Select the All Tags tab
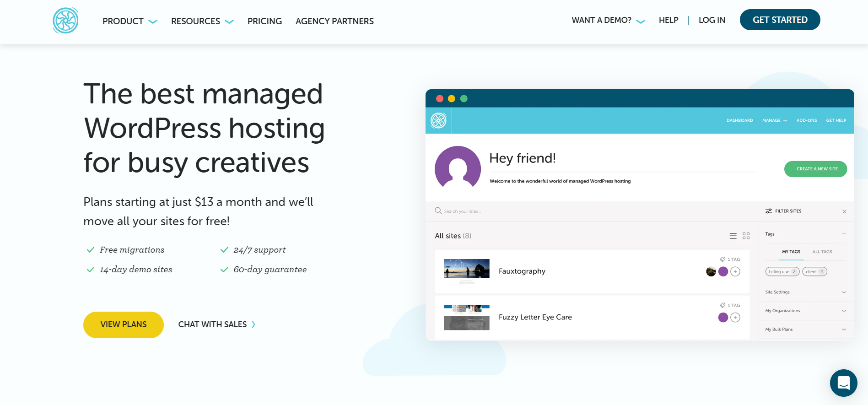The image size is (868, 405). (822, 252)
